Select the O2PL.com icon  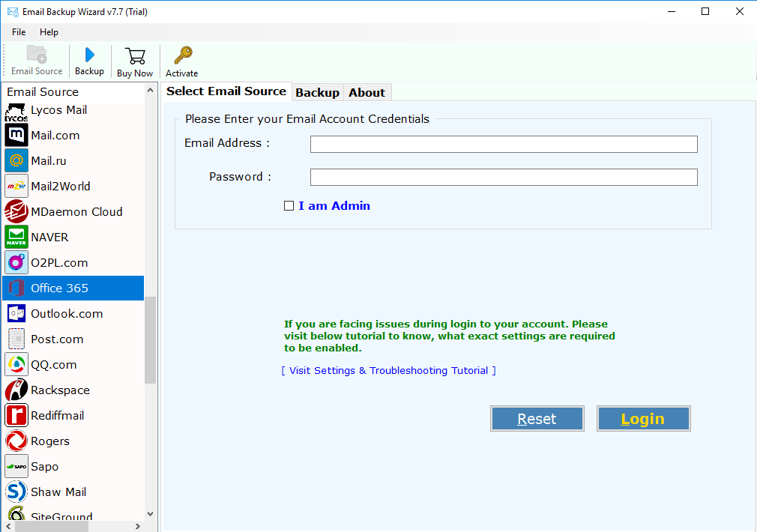click(16, 262)
